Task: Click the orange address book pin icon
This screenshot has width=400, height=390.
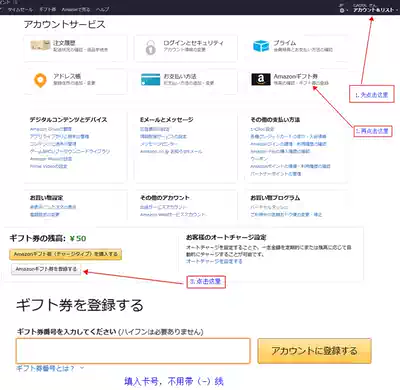Action: pos(40,80)
